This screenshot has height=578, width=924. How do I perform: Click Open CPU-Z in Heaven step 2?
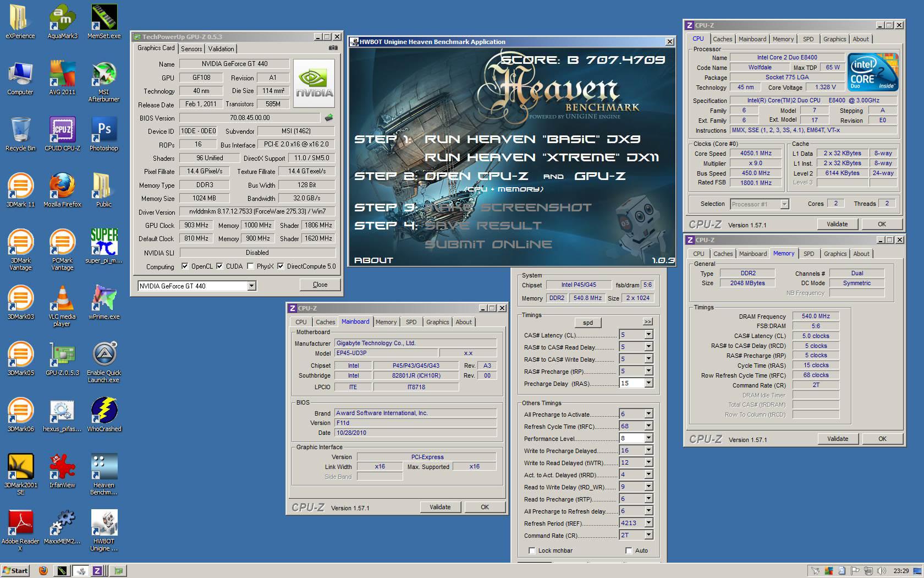(476, 176)
